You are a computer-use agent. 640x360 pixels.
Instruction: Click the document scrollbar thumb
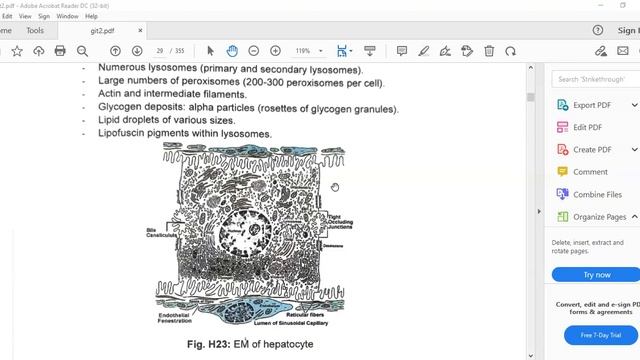point(531,97)
